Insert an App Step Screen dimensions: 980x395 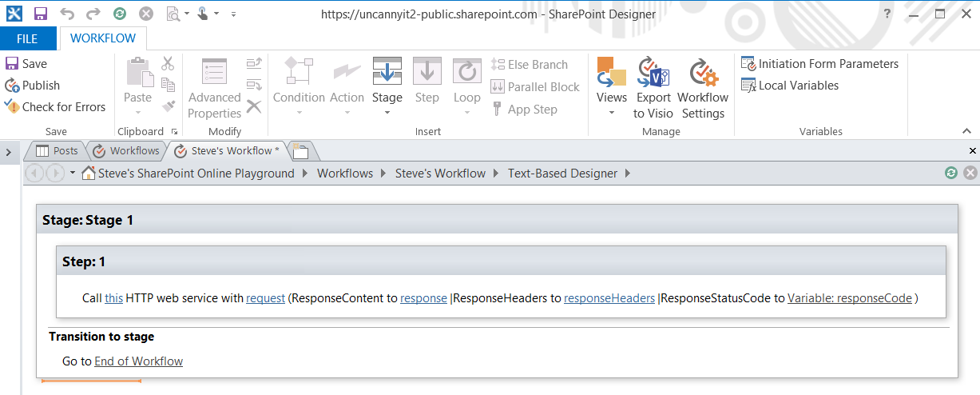point(524,110)
